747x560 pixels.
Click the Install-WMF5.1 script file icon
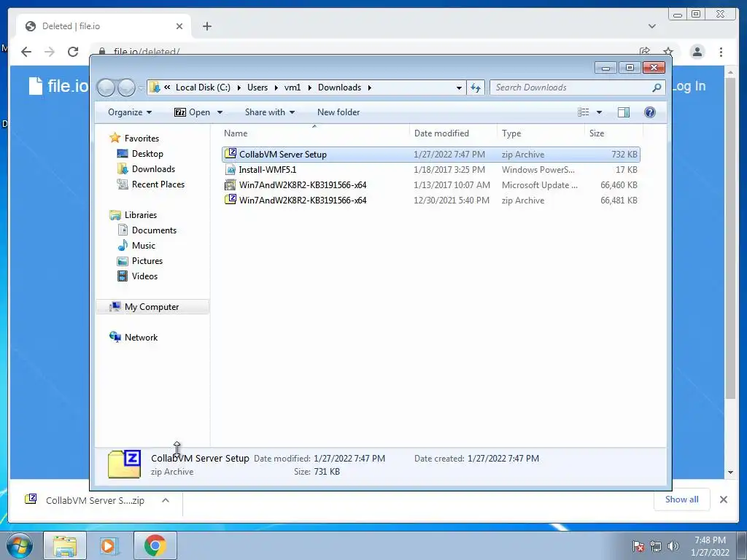[231, 169]
